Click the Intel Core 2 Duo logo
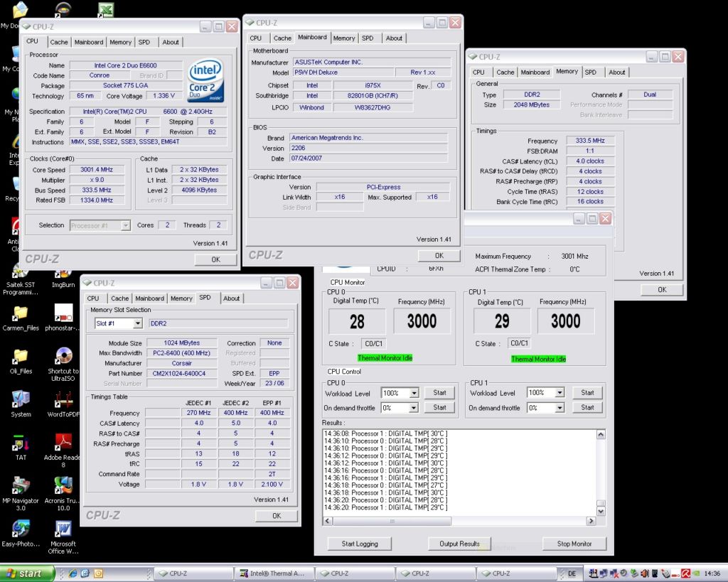 coord(205,80)
